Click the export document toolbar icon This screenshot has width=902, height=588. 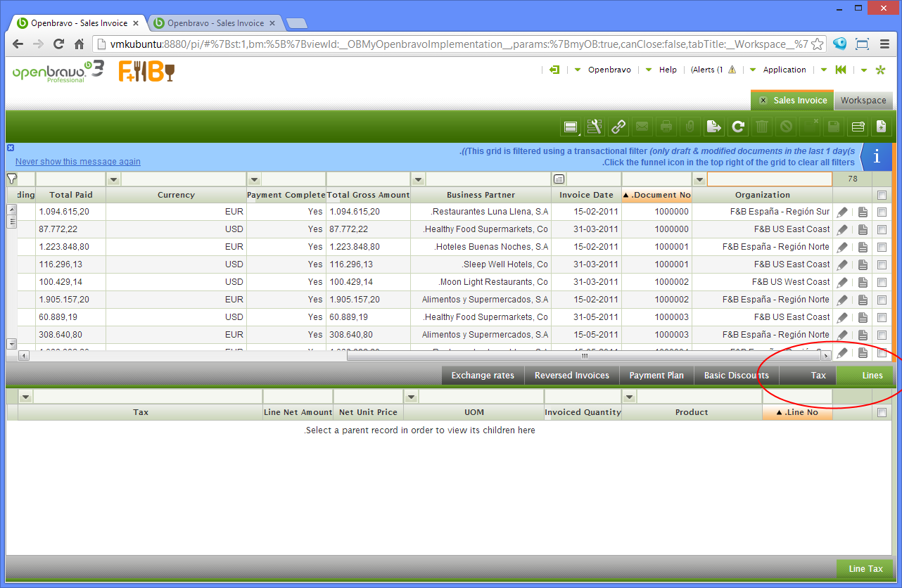coord(713,127)
